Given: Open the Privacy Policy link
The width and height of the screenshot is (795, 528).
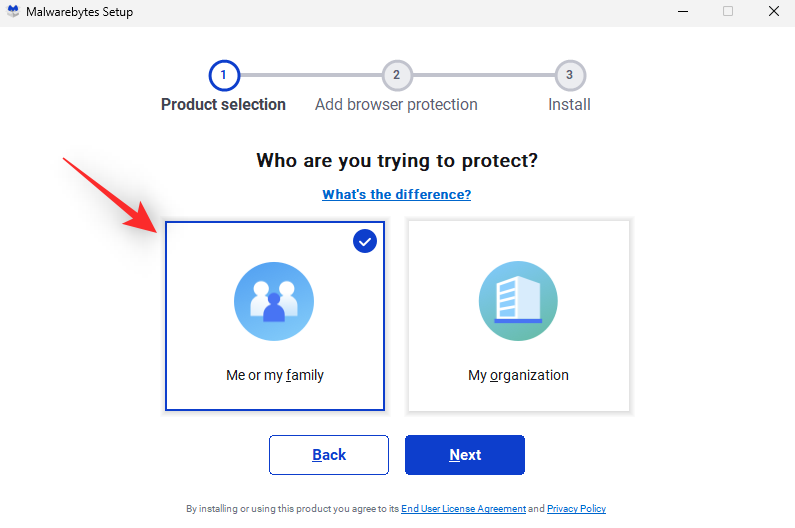Looking at the screenshot, I should pyautogui.click(x=576, y=509).
